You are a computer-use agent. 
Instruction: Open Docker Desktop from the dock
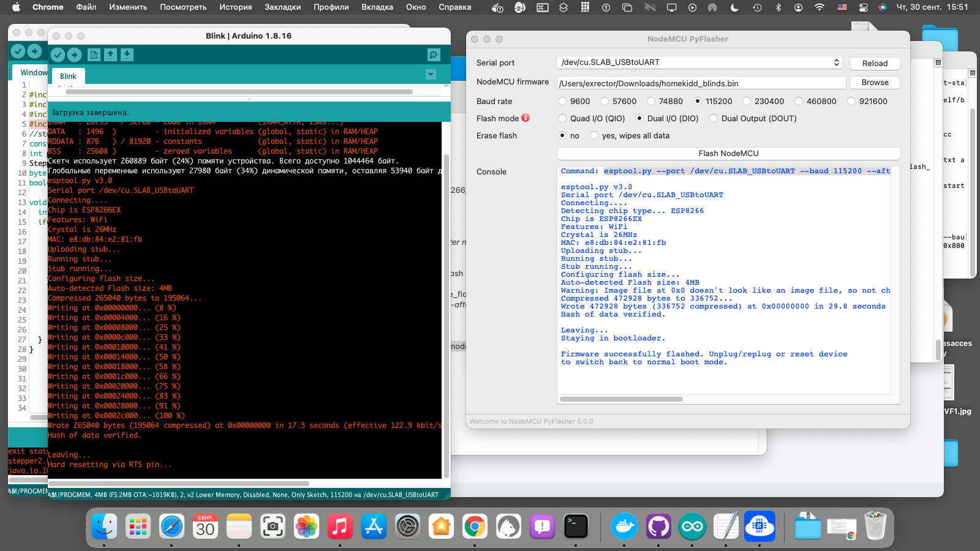[x=625, y=526]
